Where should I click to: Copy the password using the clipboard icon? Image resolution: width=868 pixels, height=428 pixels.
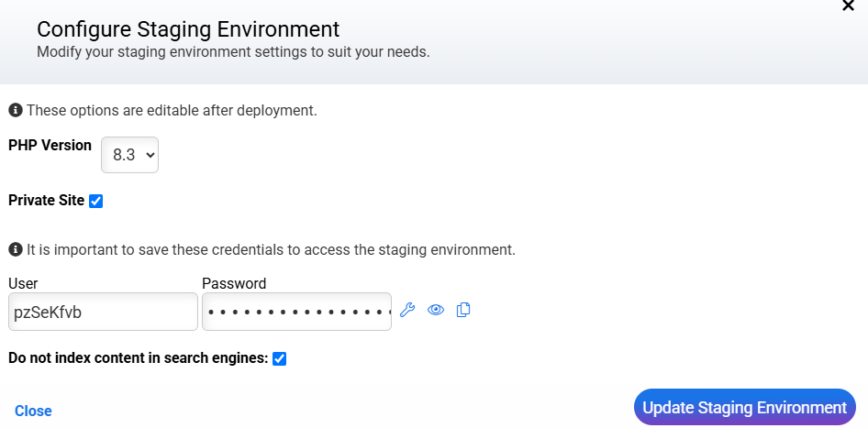(x=463, y=311)
